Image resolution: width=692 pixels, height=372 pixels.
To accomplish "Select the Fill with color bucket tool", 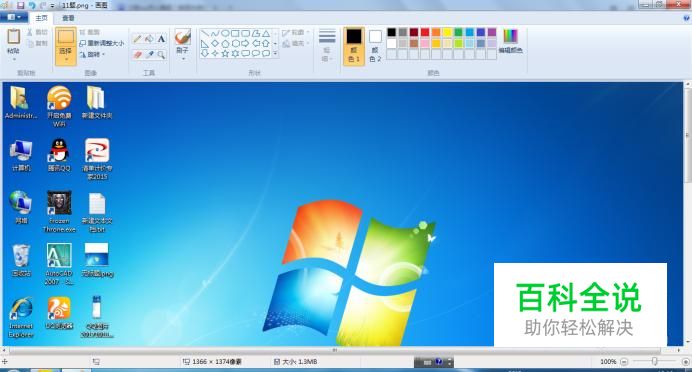I will pos(149,39).
